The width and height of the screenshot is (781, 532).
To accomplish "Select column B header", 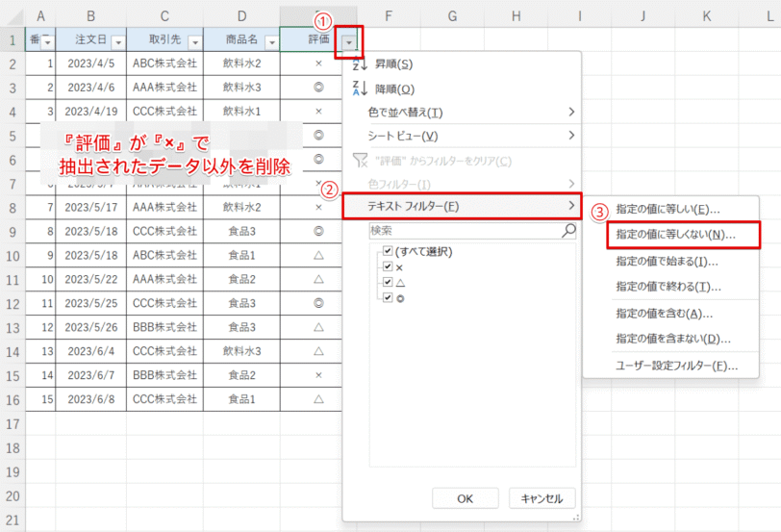I will 90,16.
